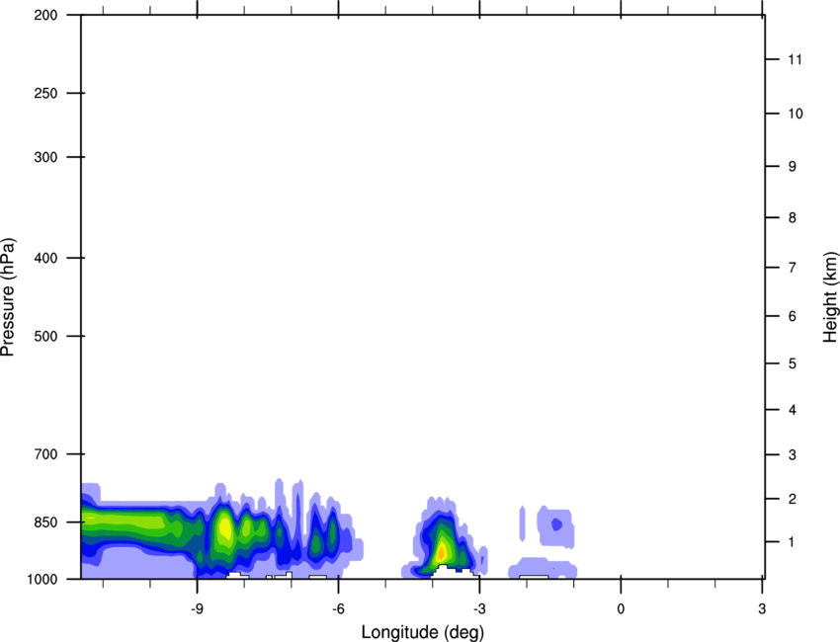Click the -3 longitude tick label

[479, 608]
